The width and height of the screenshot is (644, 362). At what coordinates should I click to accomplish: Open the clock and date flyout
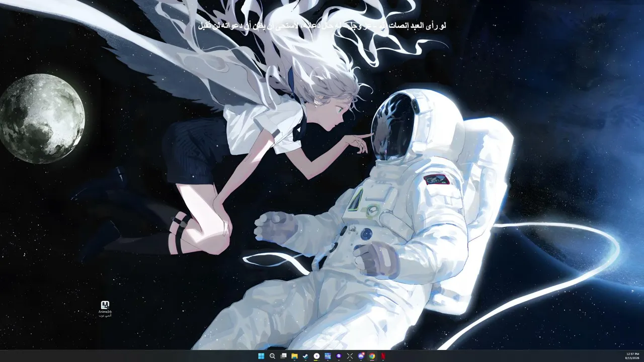pyautogui.click(x=632, y=356)
